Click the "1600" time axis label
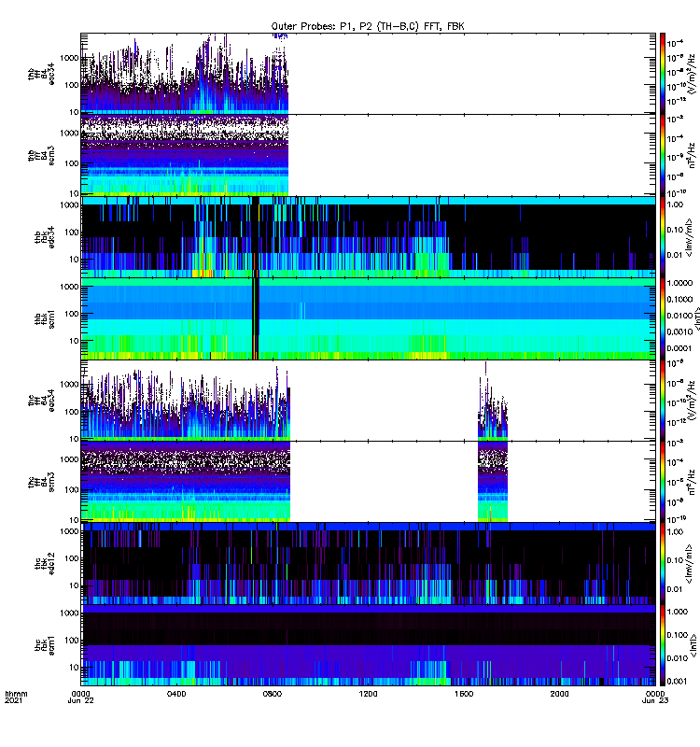This screenshot has height=747, width=700. click(464, 694)
